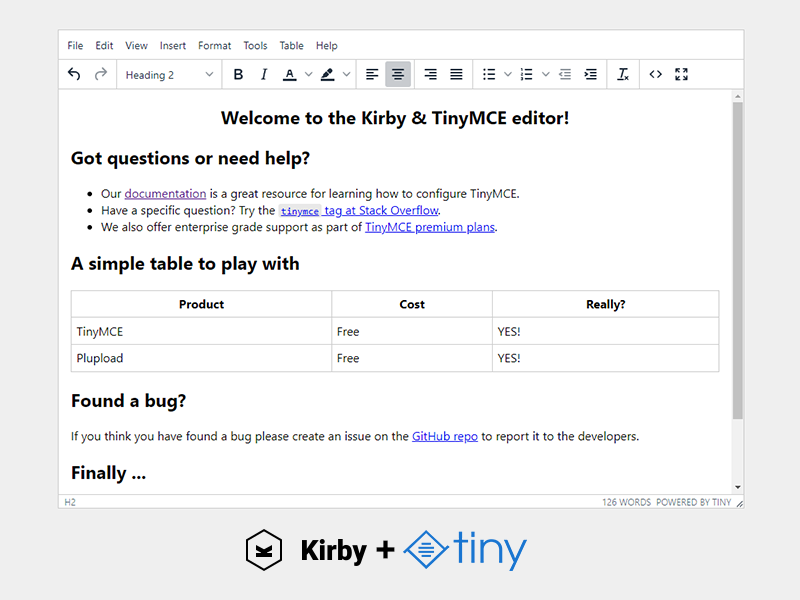Expand the bullet list style dropdown arrow
The image size is (800, 600).
[x=508, y=74]
